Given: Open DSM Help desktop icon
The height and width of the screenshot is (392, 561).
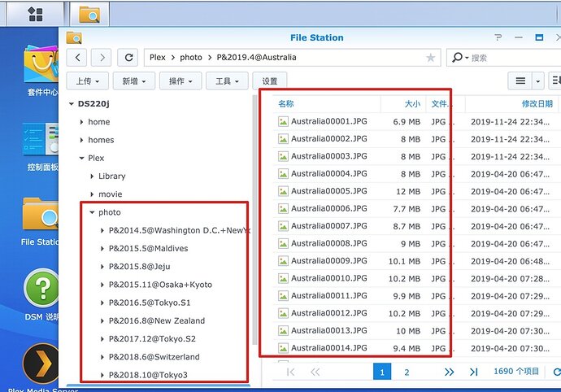Looking at the screenshot, I should point(41,288).
